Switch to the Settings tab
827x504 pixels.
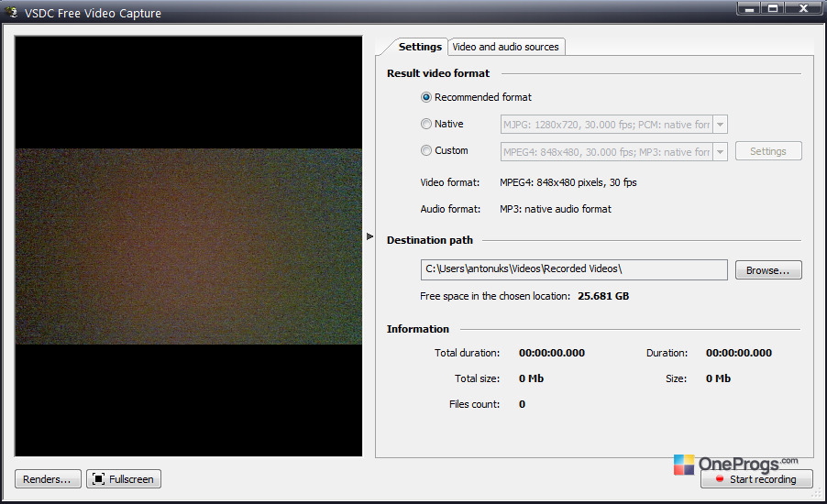[x=420, y=47]
